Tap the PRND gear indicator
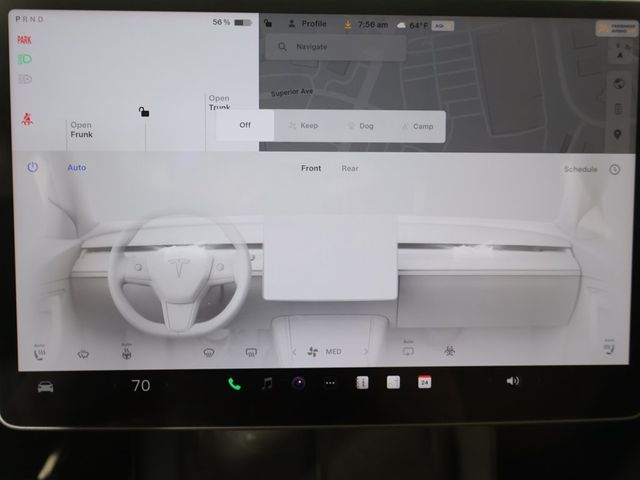 point(29,19)
